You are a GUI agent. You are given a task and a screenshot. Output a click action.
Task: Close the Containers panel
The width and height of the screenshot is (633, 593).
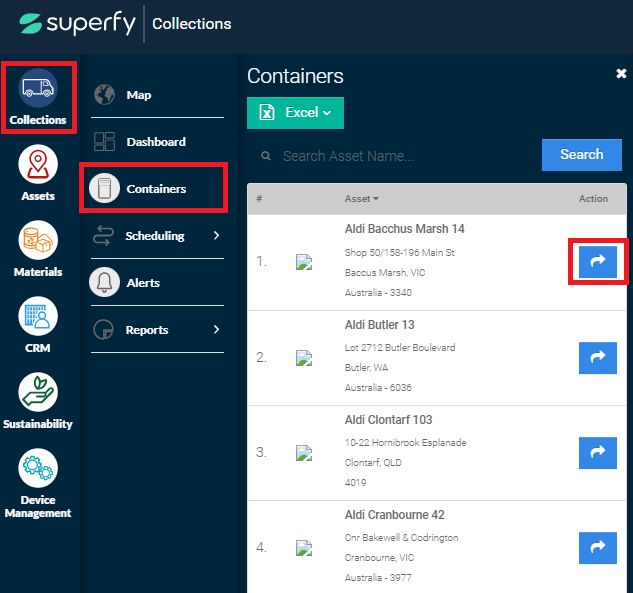(621, 73)
